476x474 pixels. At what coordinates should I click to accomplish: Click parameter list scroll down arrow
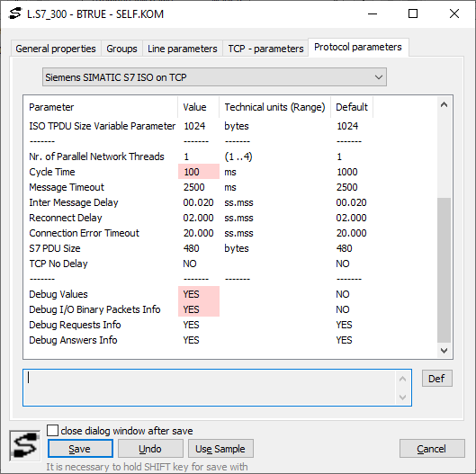(x=444, y=351)
